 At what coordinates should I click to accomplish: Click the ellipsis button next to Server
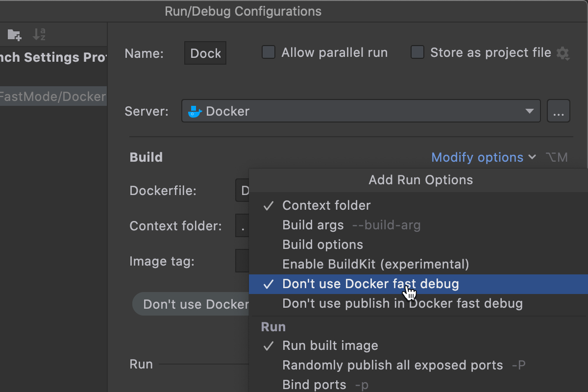559,111
